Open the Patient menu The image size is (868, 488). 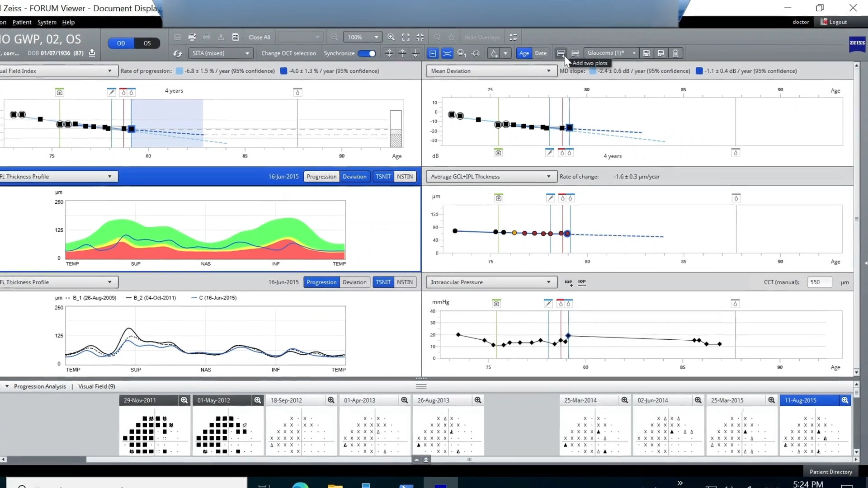pos(22,22)
